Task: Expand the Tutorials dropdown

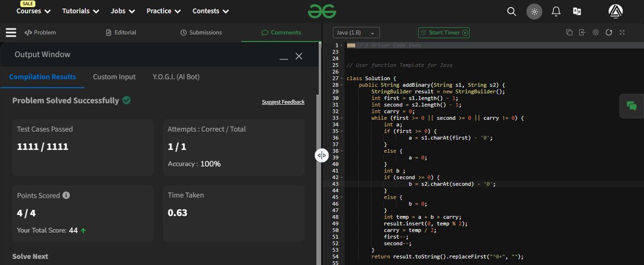Action: point(80,11)
